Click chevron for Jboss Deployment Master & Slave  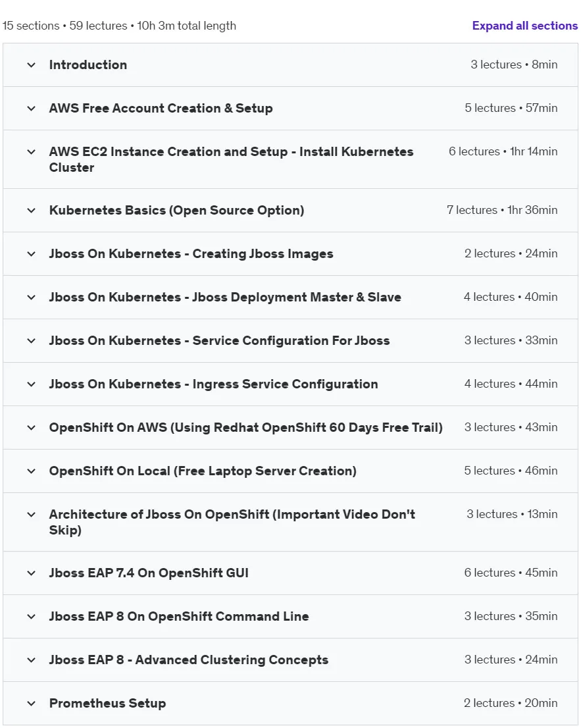(31, 297)
